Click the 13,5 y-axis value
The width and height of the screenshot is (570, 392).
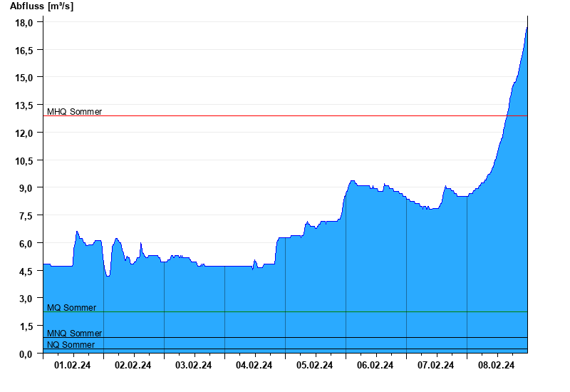click(24, 105)
